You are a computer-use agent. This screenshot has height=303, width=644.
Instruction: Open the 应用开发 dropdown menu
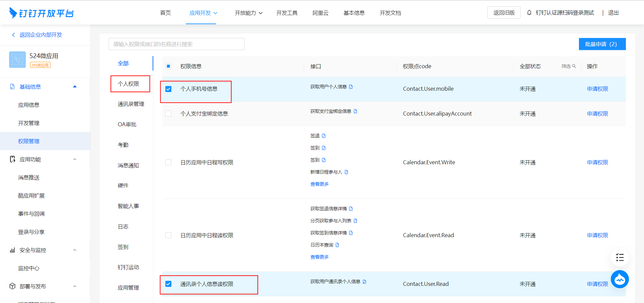(203, 13)
